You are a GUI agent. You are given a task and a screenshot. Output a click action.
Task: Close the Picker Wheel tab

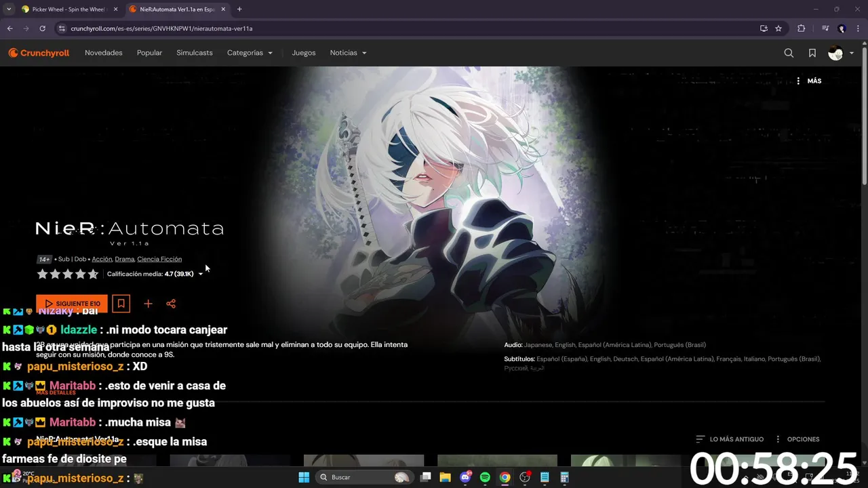point(115,9)
